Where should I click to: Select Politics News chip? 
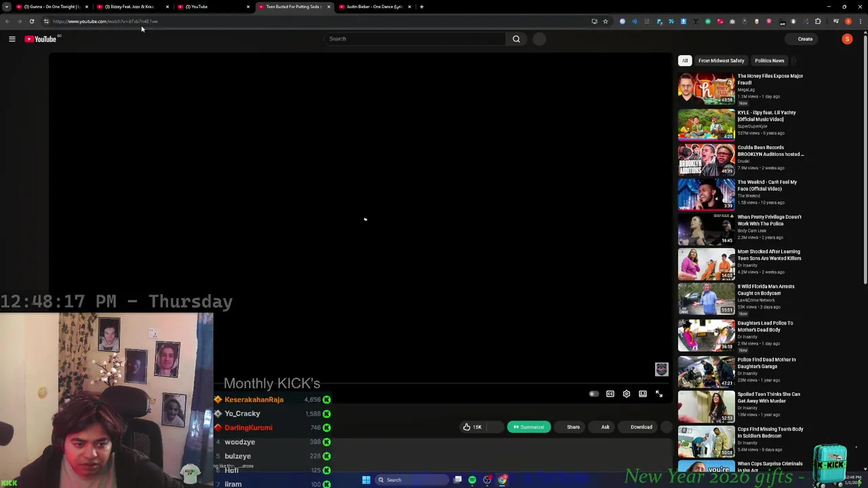click(x=769, y=60)
